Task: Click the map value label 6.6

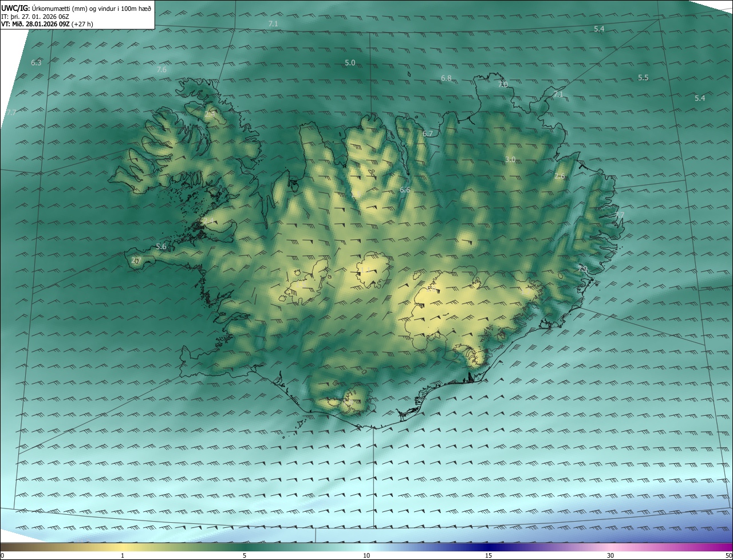Action: point(405,190)
